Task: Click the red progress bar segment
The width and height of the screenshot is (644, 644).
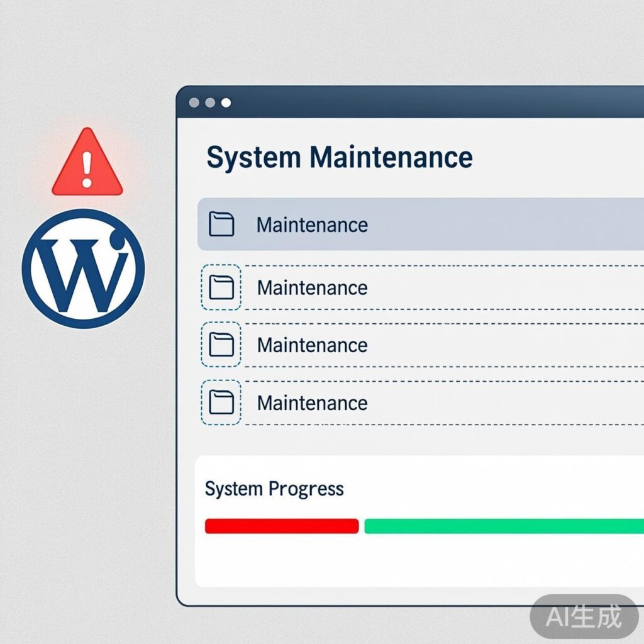Action: coord(281,526)
